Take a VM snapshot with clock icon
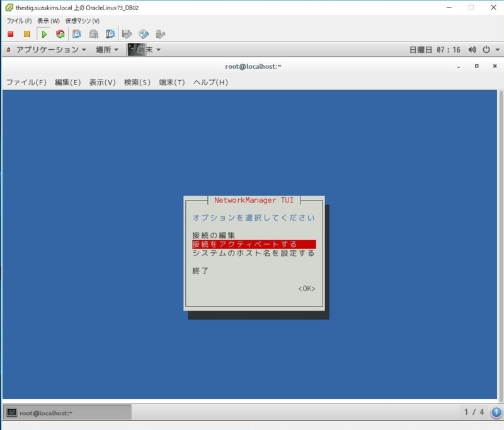This screenshot has width=504, height=430. (76, 34)
